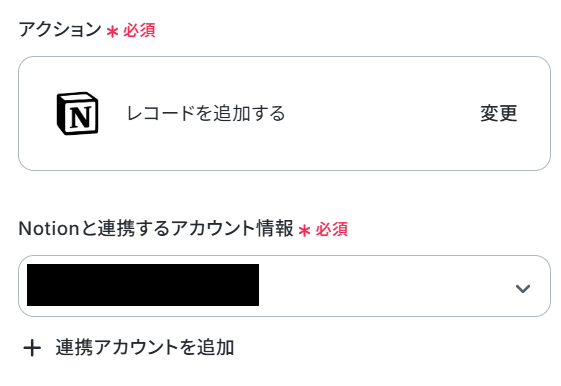The width and height of the screenshot is (561, 386).
Task: Click the 変更 button in action card
Action: [498, 113]
